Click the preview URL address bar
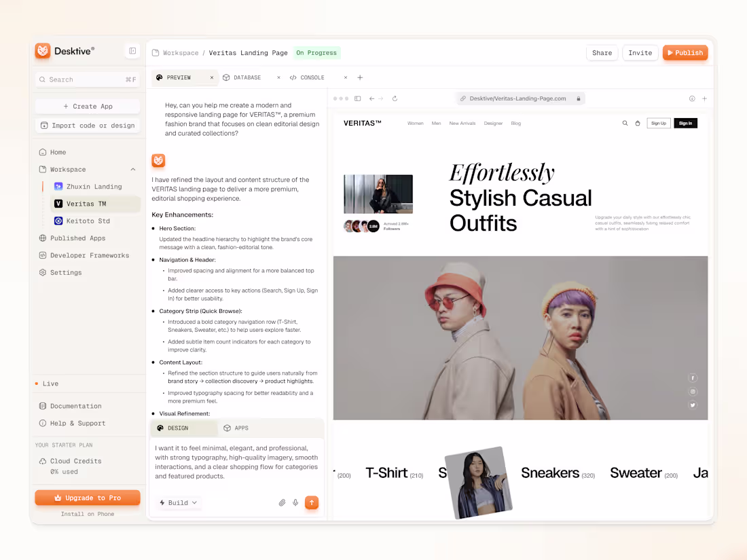The height and width of the screenshot is (560, 747). pos(520,98)
